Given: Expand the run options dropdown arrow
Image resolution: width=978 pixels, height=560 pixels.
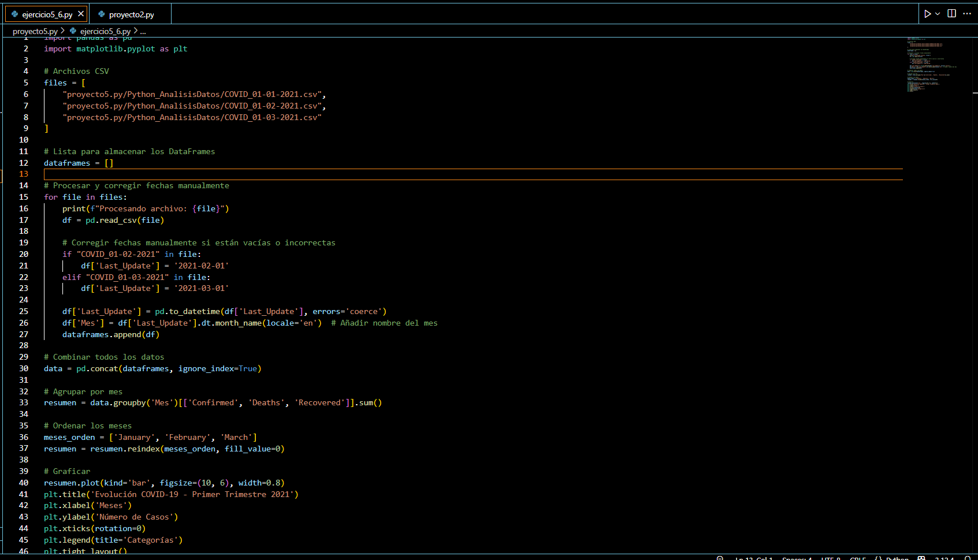Looking at the screenshot, I should (938, 14).
